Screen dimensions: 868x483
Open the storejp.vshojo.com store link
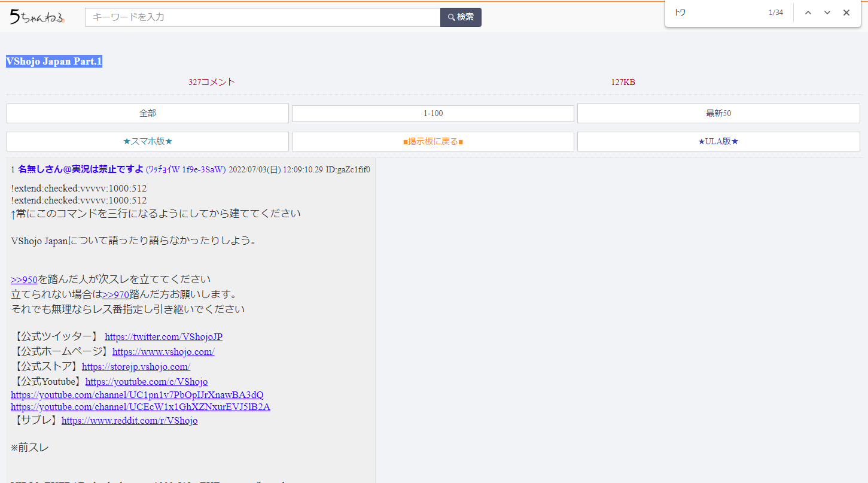click(x=136, y=367)
